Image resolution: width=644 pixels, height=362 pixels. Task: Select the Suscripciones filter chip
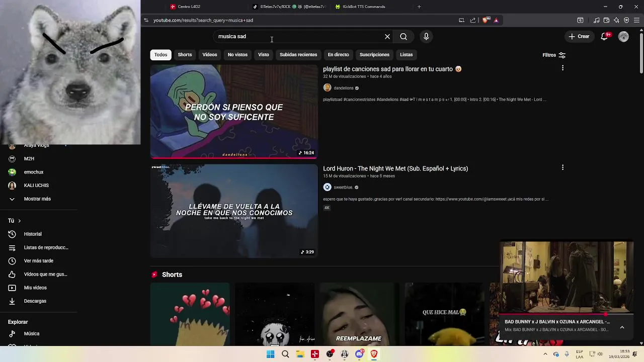coord(374,54)
